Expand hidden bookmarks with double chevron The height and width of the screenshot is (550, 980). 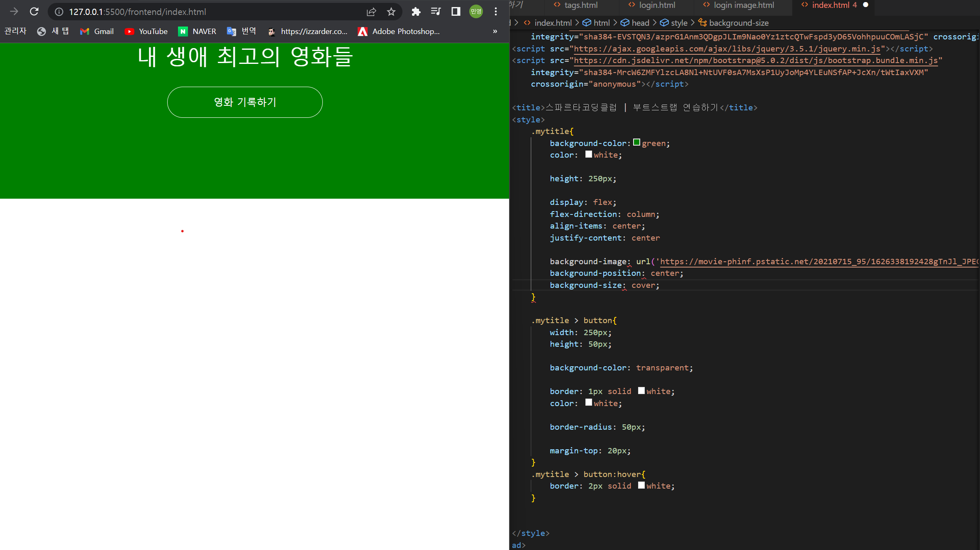pyautogui.click(x=495, y=31)
